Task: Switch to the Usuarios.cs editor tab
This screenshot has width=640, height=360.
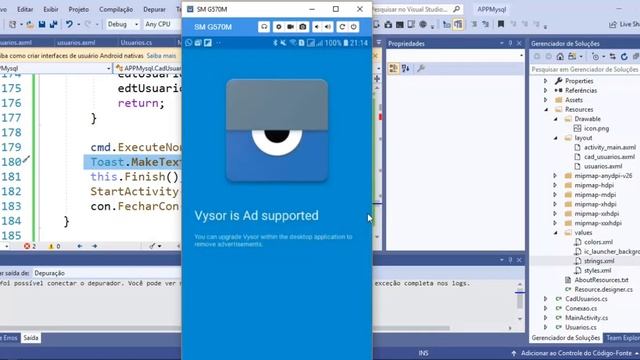Action: tap(136, 42)
